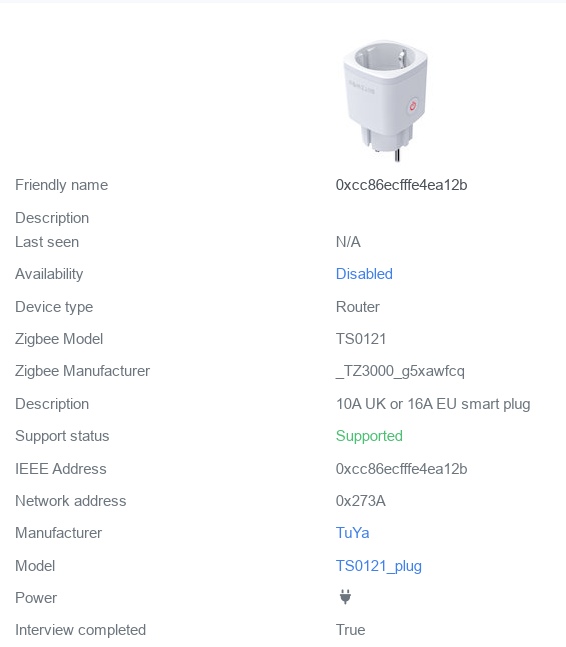Image resolution: width=566 pixels, height=647 pixels.
Task: Open the TuYa manufacturer link
Action: click(x=352, y=533)
